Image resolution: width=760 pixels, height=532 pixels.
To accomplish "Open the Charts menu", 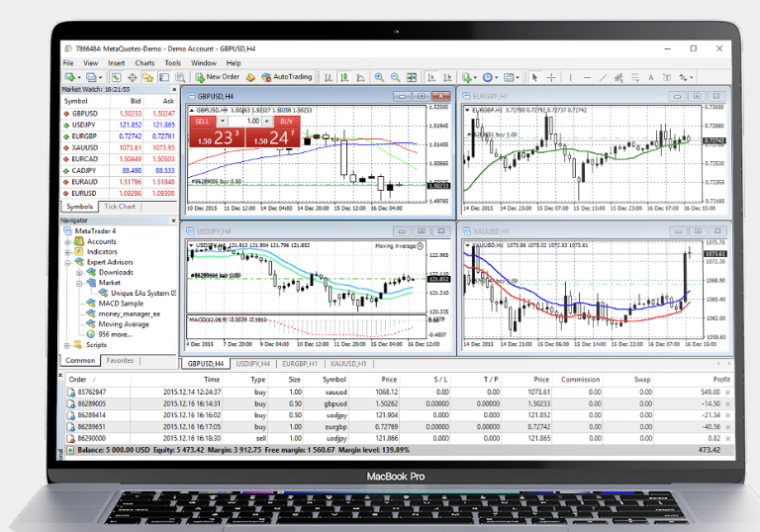I will tap(144, 63).
